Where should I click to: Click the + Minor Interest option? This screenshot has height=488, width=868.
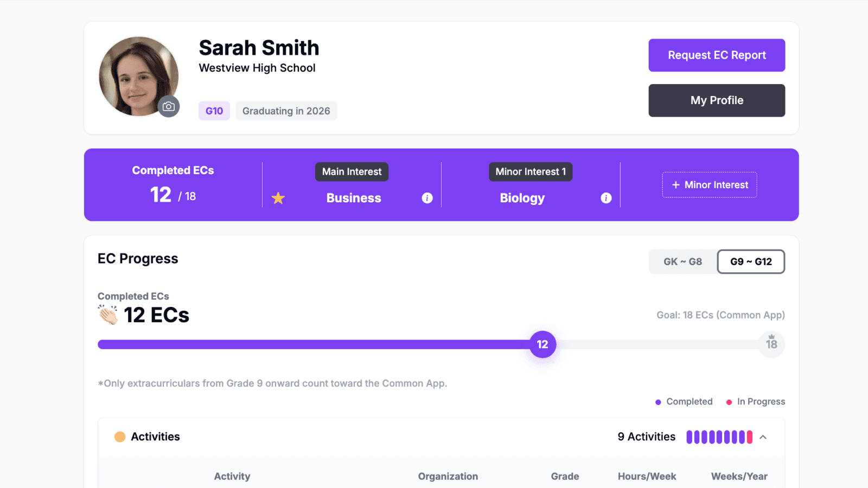709,184
